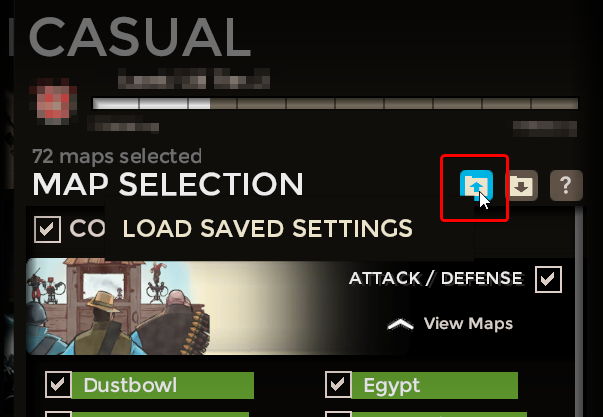The image size is (603, 417).
Task: Click the Load Saved Settings tooltip label
Action: pyautogui.click(x=268, y=229)
